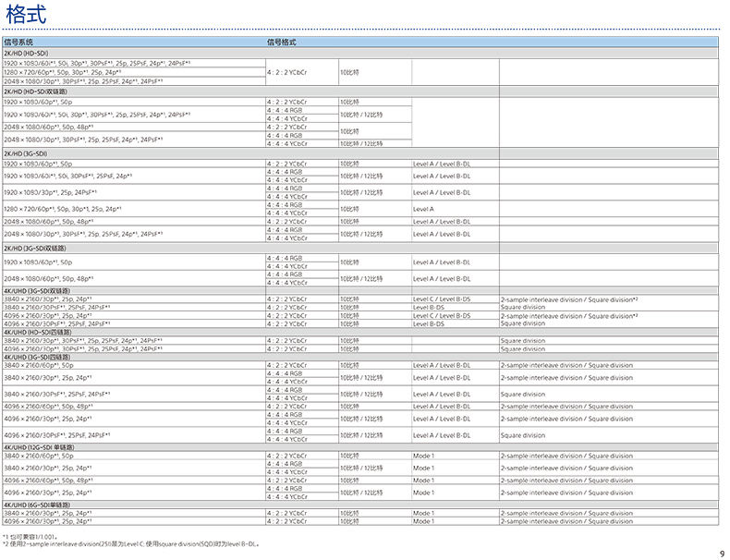Click "10比特 / 12比特" in 2048 × 1080/60p row, 3G-SDI双链路

361,279
